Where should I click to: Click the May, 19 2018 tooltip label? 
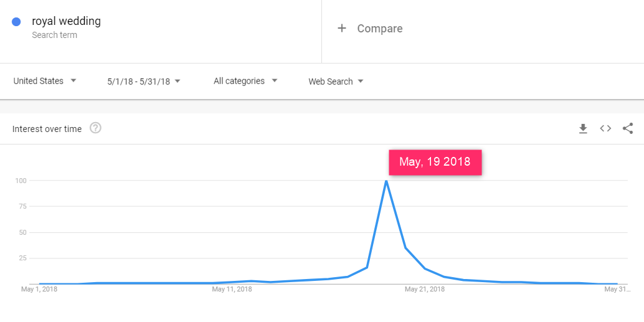pos(435,162)
